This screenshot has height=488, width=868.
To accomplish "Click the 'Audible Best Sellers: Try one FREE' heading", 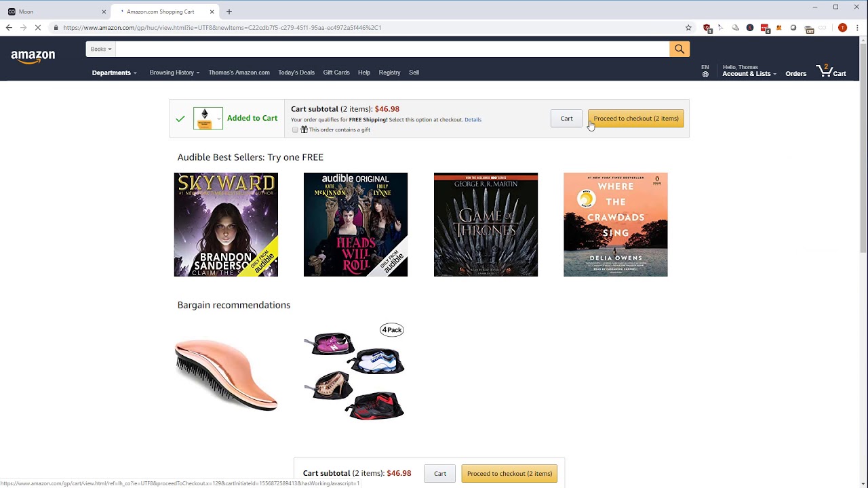I will 250,157.
